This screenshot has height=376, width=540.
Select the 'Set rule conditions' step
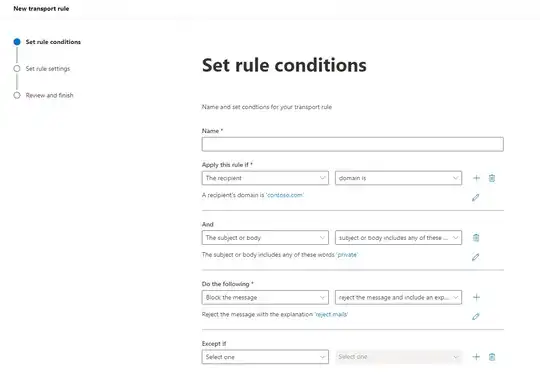53,42
